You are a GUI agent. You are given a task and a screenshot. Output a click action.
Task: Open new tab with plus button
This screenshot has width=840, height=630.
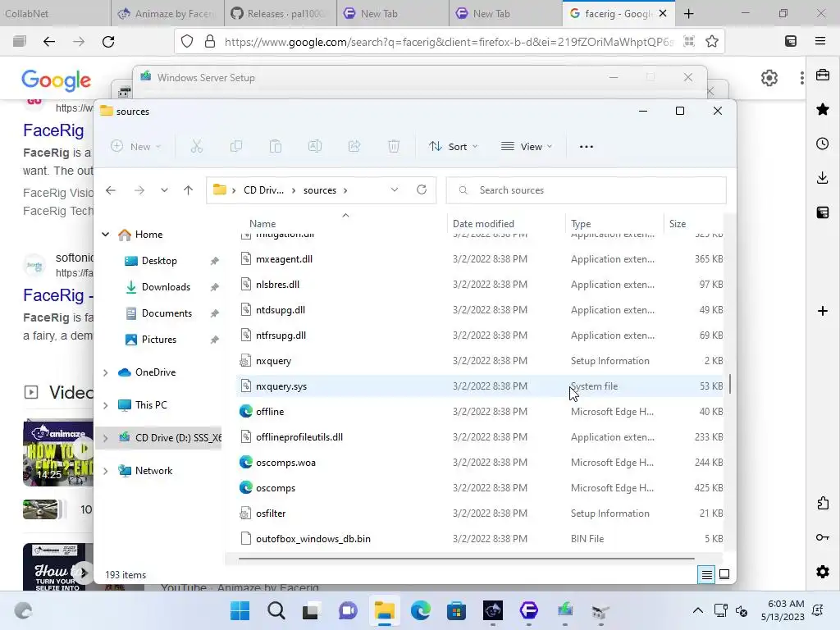pos(689,14)
